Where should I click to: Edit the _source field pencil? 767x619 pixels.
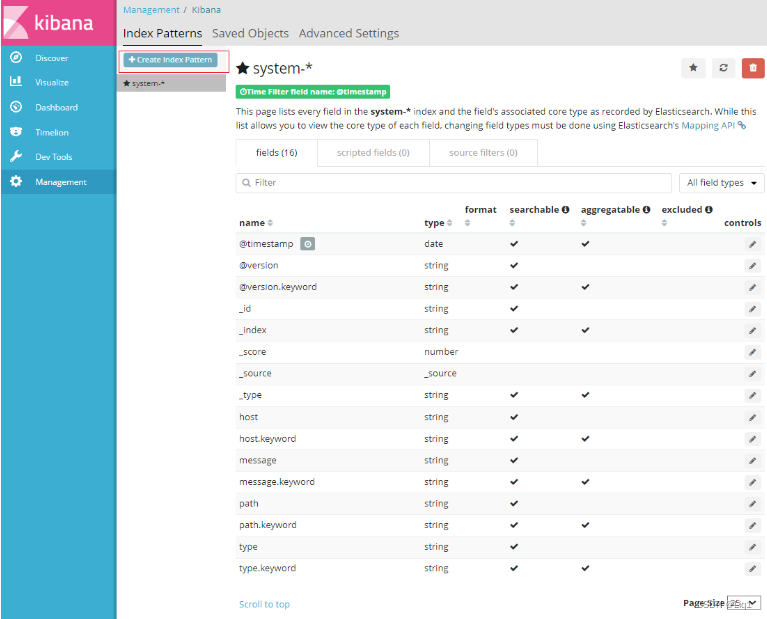coord(752,373)
